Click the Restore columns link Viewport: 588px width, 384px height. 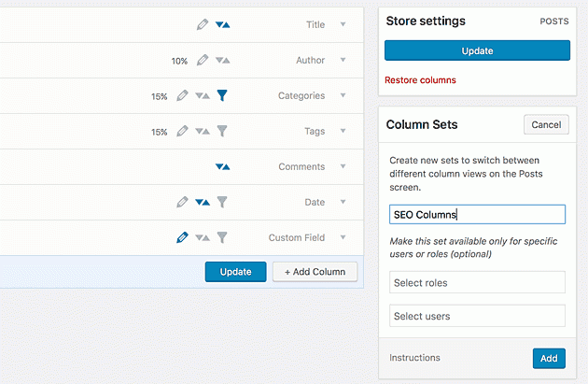click(420, 80)
